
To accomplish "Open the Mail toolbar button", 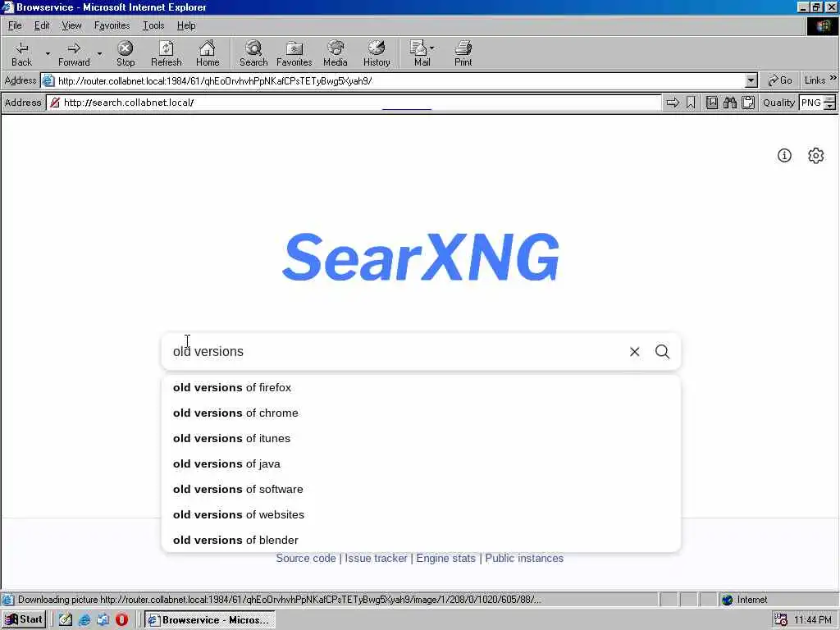I will coord(421,53).
